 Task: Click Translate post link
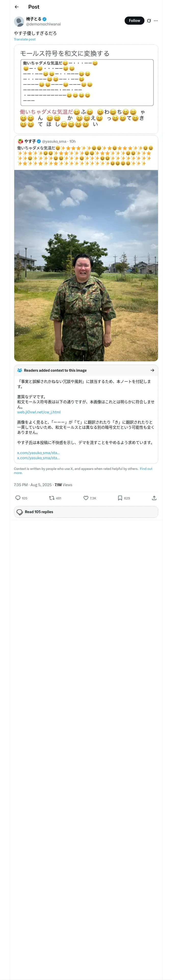click(24, 39)
